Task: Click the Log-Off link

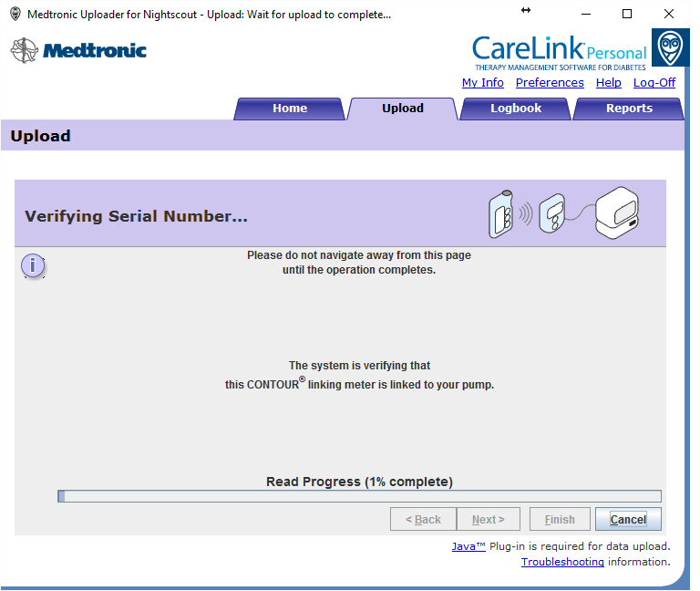Action: (x=654, y=83)
